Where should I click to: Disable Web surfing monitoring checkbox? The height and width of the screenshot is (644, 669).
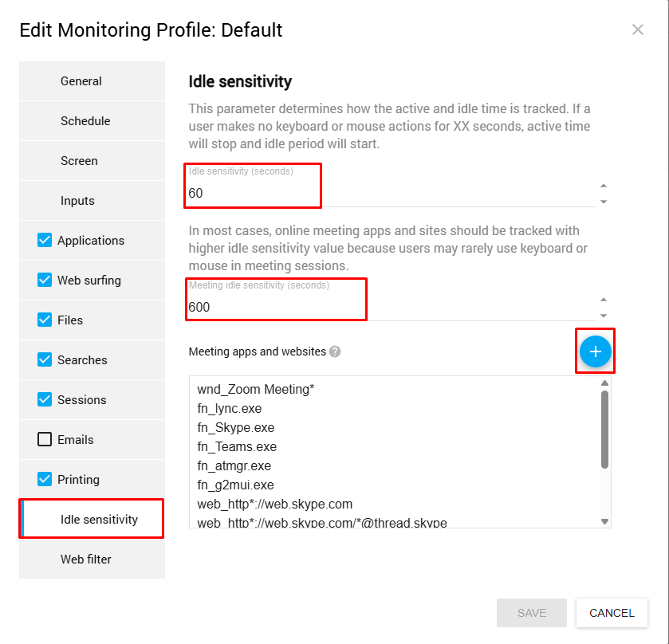click(x=45, y=280)
